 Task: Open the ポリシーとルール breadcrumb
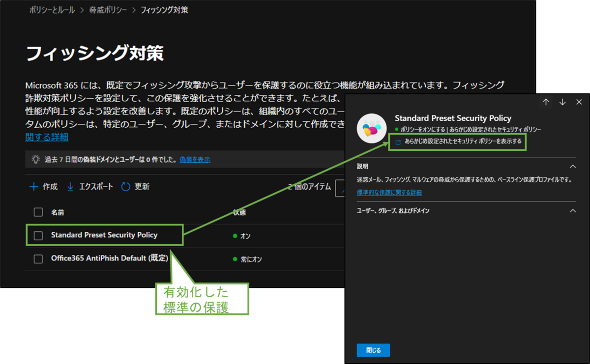click(x=52, y=10)
